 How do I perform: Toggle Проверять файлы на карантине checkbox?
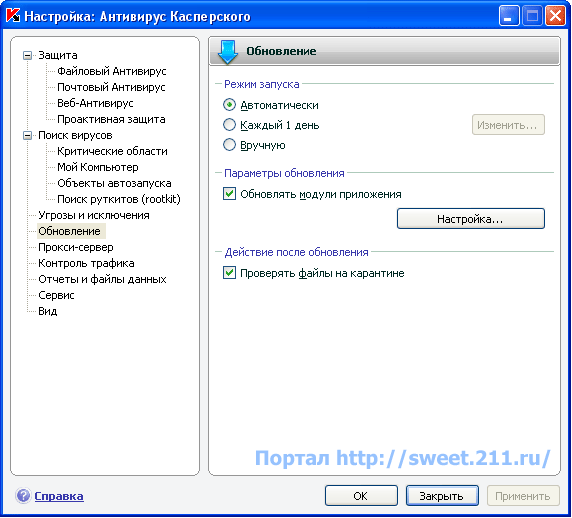click(229, 273)
